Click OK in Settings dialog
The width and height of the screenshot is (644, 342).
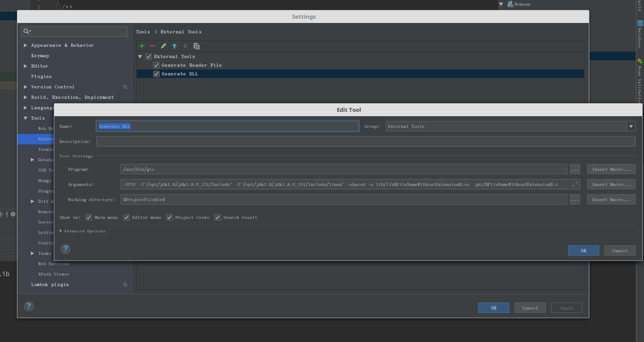(x=494, y=308)
